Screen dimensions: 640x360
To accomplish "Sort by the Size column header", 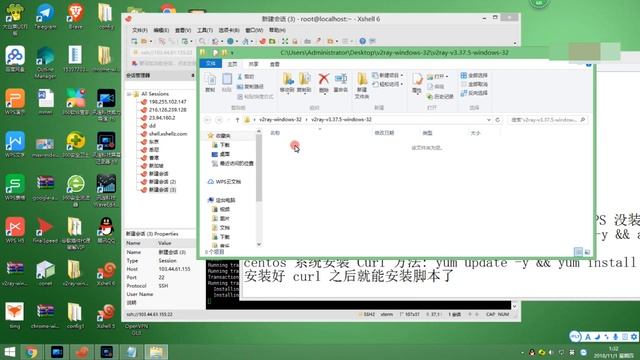I will click(x=475, y=133).
